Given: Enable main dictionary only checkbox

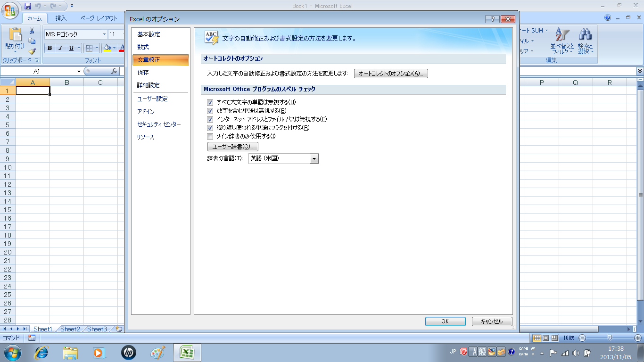Looking at the screenshot, I should [x=210, y=136].
